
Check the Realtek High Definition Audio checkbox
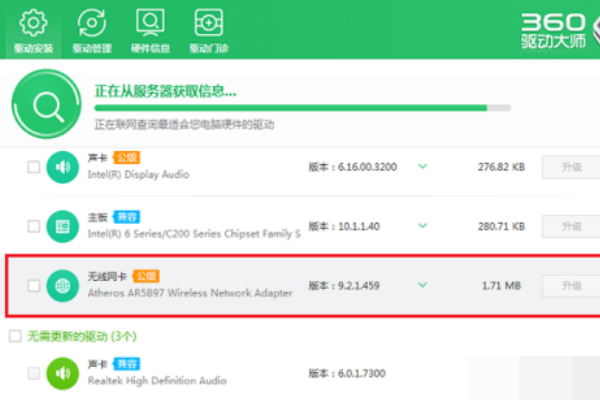click(34, 373)
